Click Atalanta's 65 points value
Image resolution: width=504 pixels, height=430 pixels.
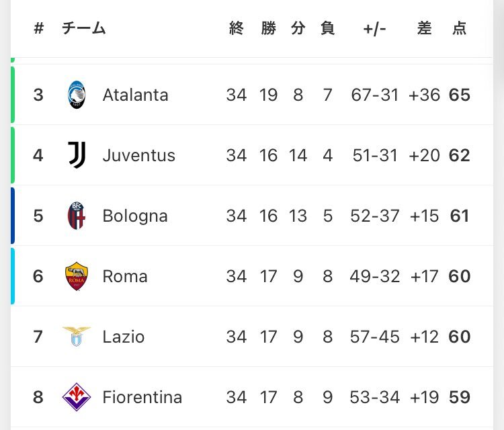point(460,95)
